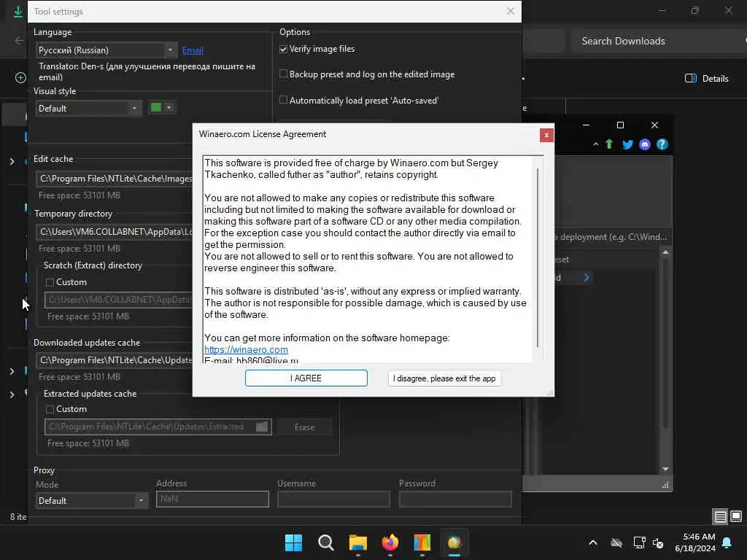Open the color picker dropdown arrow beside the green swatch
Viewport: 747px width, 560px height.
(x=169, y=108)
